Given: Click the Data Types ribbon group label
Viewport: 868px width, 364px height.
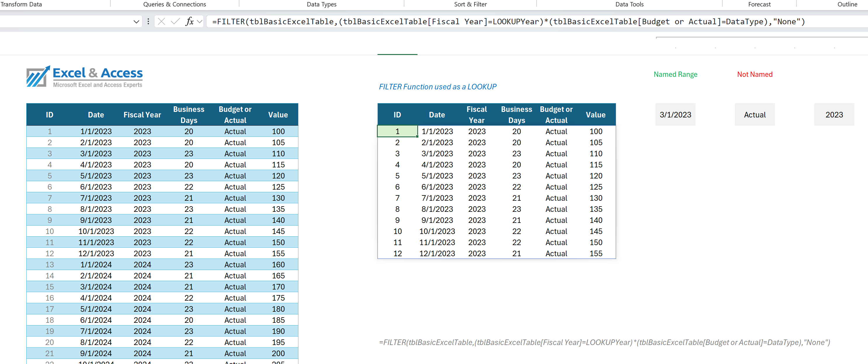Looking at the screenshot, I should pyautogui.click(x=321, y=4).
